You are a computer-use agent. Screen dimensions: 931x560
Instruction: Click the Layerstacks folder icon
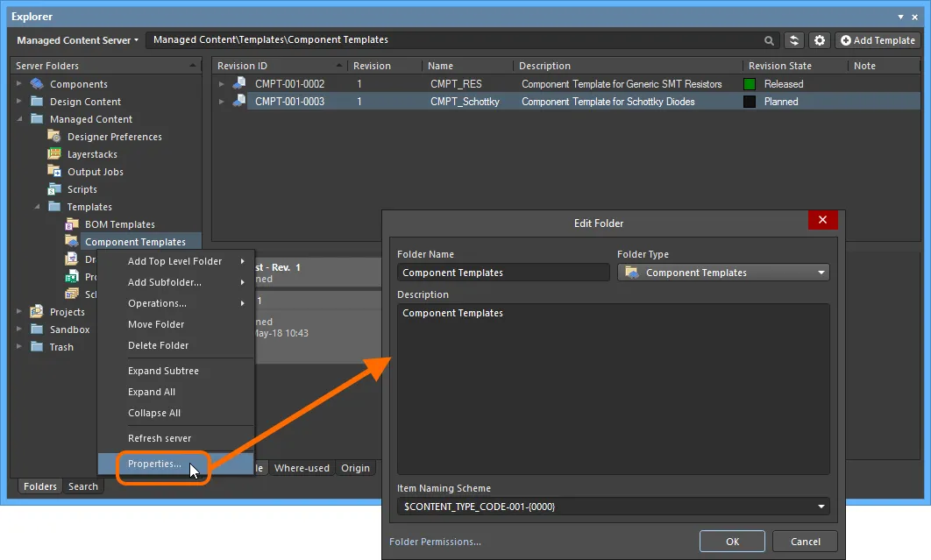coord(54,154)
